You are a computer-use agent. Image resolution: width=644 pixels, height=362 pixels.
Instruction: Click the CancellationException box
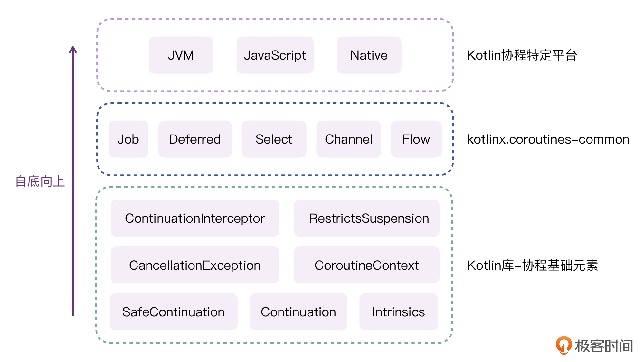pos(195,265)
